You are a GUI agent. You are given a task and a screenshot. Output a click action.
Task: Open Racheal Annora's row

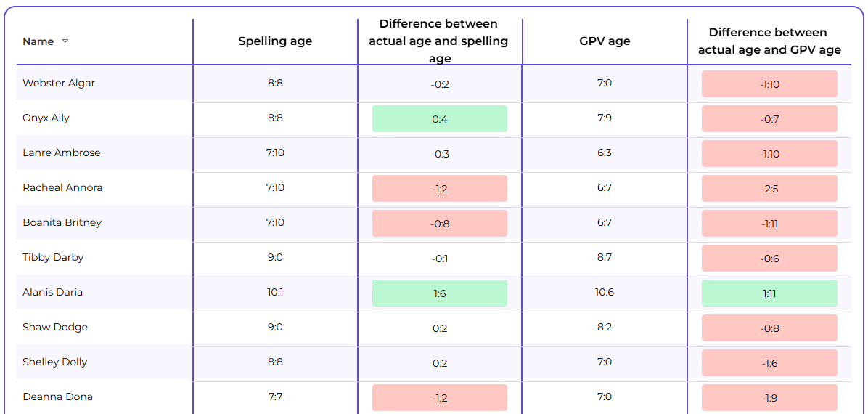[62, 188]
